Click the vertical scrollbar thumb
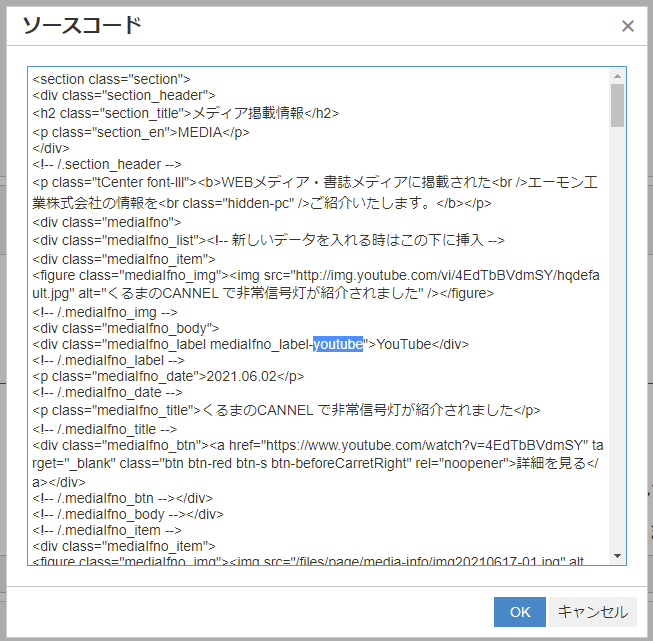The height and width of the screenshot is (641, 653). tap(618, 106)
